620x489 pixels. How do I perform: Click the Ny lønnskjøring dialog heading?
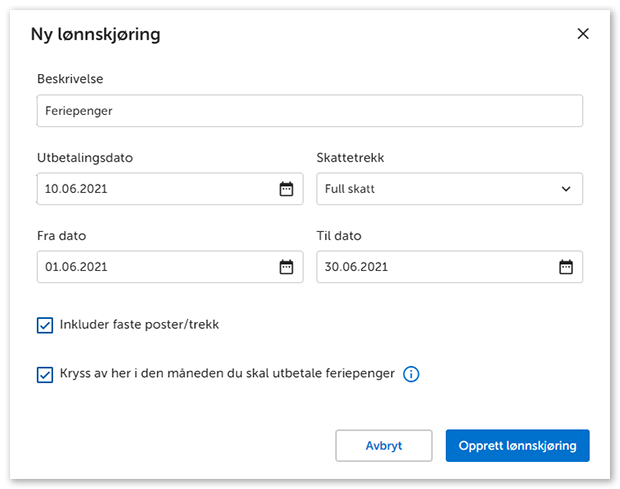96,35
